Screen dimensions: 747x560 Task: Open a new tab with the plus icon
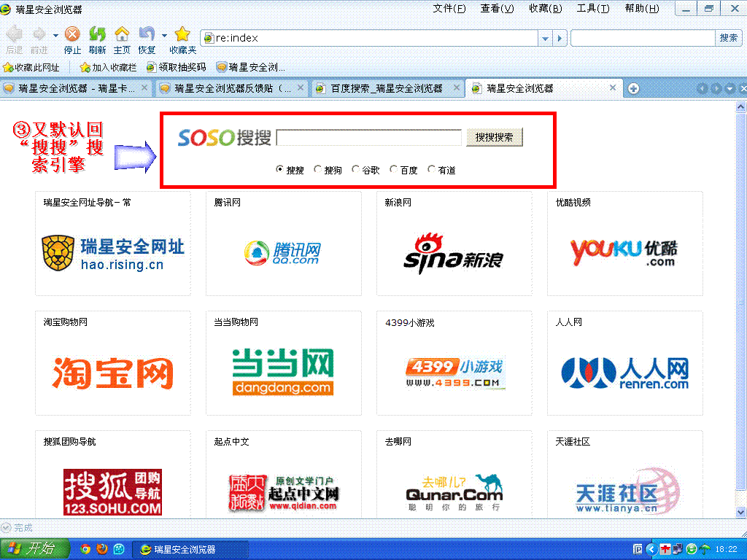pyautogui.click(x=633, y=88)
